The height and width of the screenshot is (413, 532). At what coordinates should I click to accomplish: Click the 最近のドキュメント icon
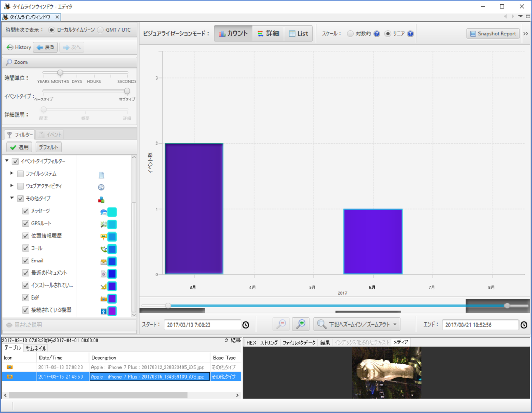click(x=103, y=274)
